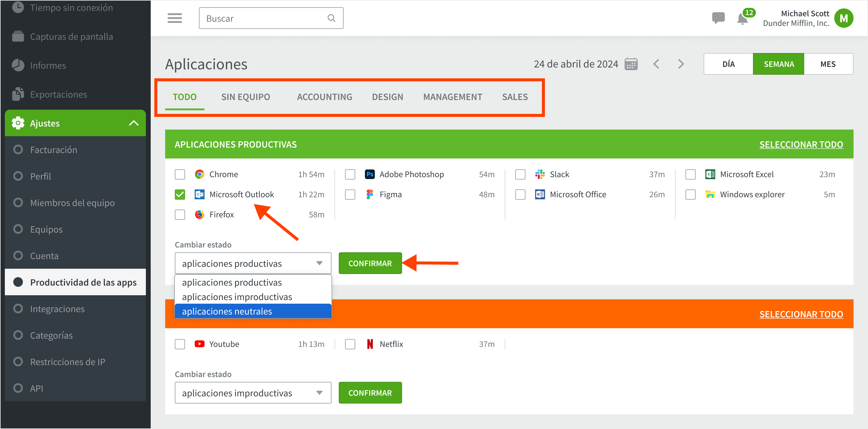Open the notifications bell icon

pyautogui.click(x=742, y=19)
